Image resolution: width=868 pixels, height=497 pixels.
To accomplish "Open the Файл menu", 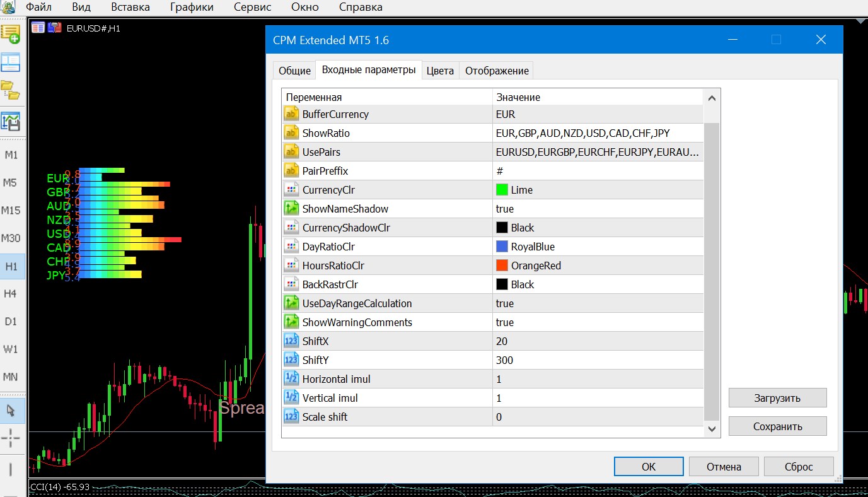I will [38, 8].
